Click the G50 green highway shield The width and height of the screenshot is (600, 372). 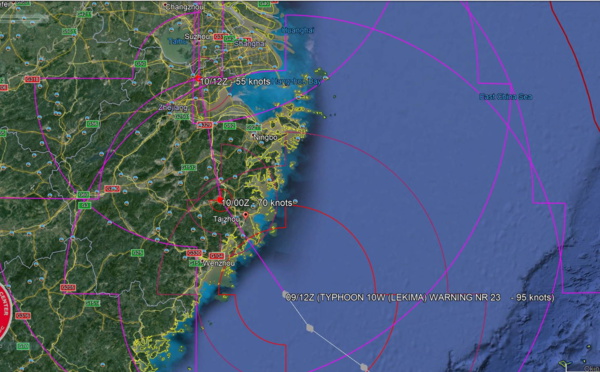point(140,64)
